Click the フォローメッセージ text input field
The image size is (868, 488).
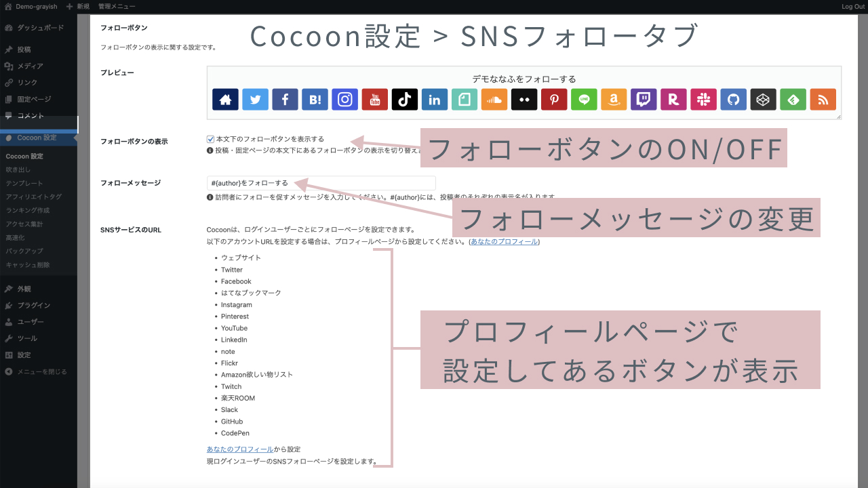click(321, 183)
